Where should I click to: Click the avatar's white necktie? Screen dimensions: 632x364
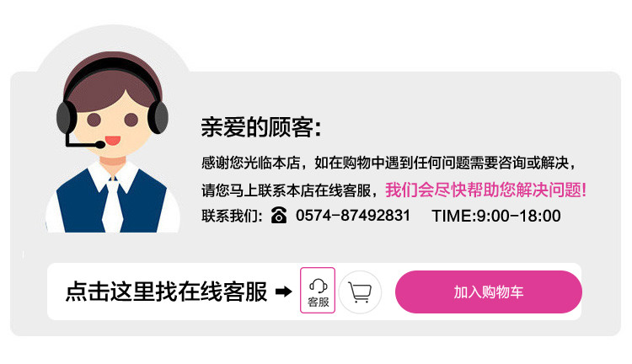click(113, 205)
